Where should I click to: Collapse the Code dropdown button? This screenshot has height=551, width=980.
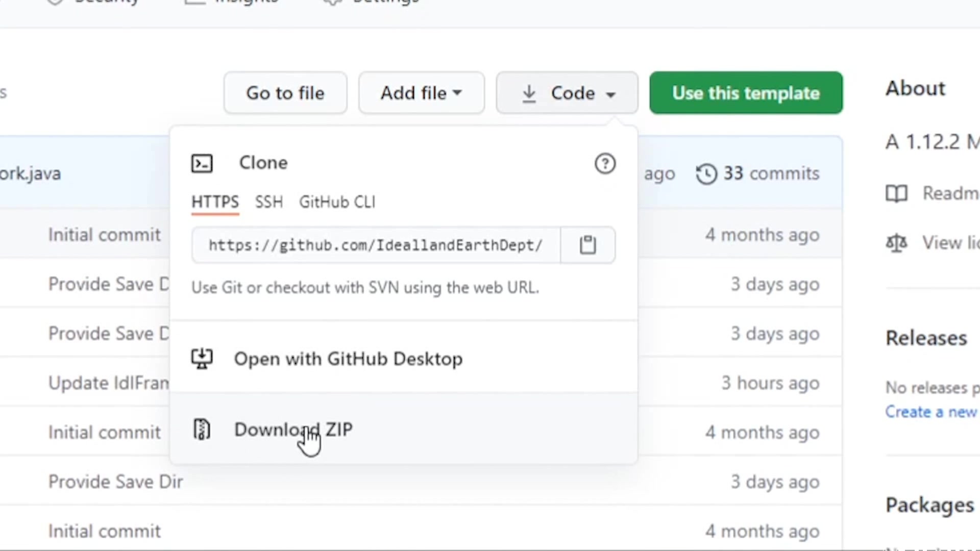(x=567, y=93)
